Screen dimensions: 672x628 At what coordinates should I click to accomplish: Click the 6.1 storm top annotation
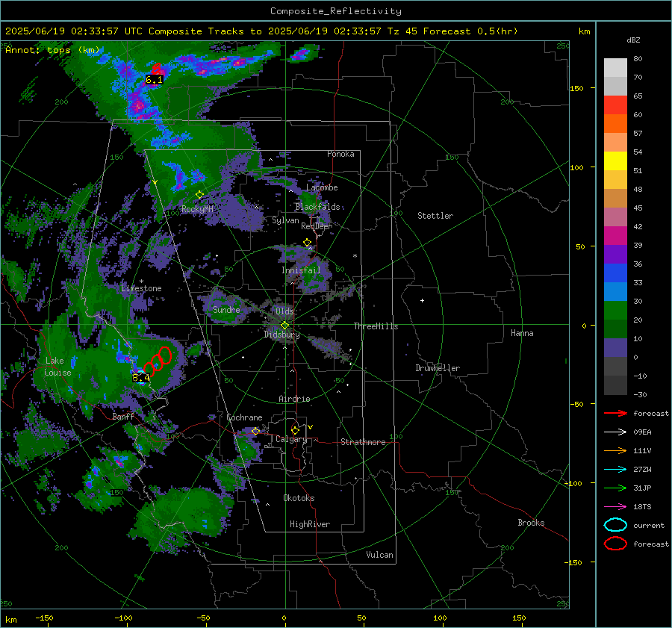[155, 80]
